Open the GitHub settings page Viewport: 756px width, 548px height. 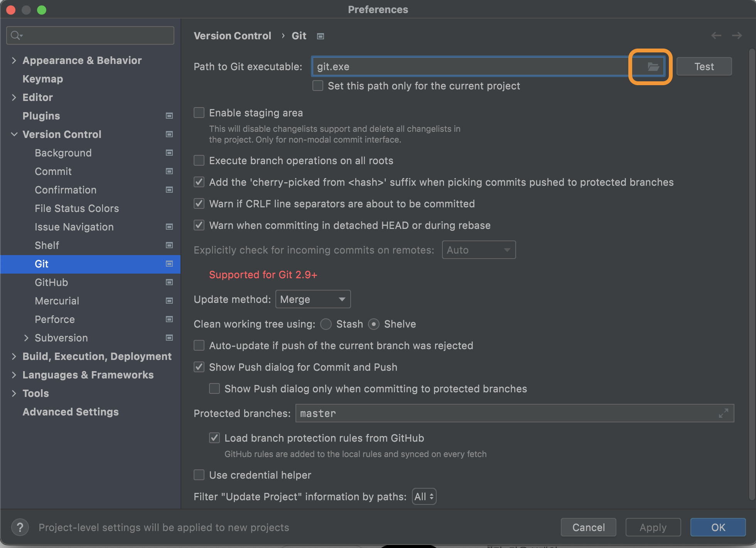(x=51, y=282)
